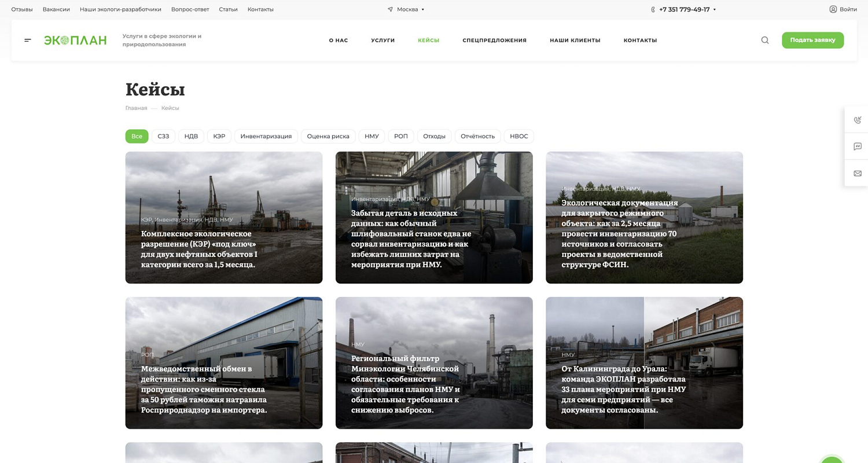Screen dimensions: 868x463
Task: Open the Статьи link
Action: pyautogui.click(x=229, y=9)
